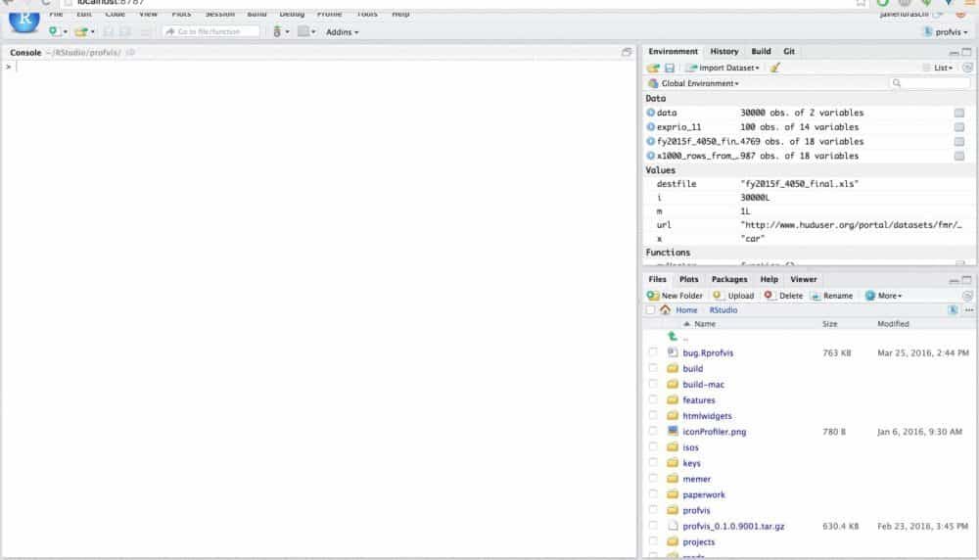This screenshot has width=979, height=560.
Task: Click the R project directory icon in Files
Action: pyautogui.click(x=953, y=309)
